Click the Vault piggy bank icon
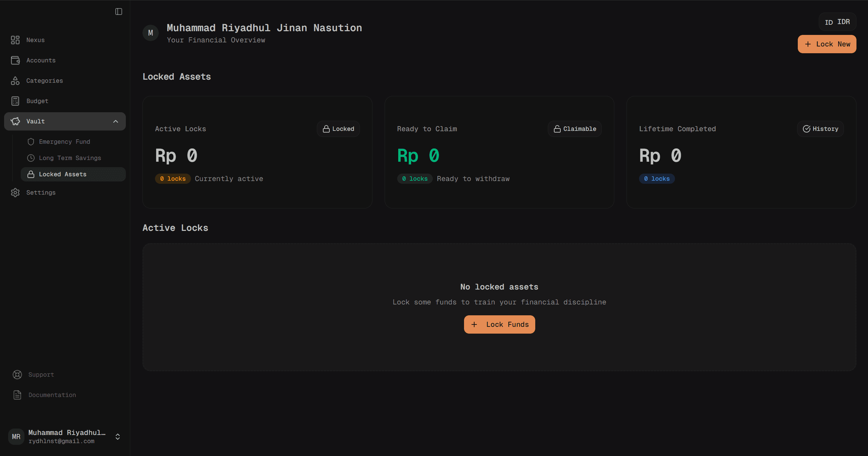Screen dimensions: 868x456 pyautogui.click(x=15, y=121)
